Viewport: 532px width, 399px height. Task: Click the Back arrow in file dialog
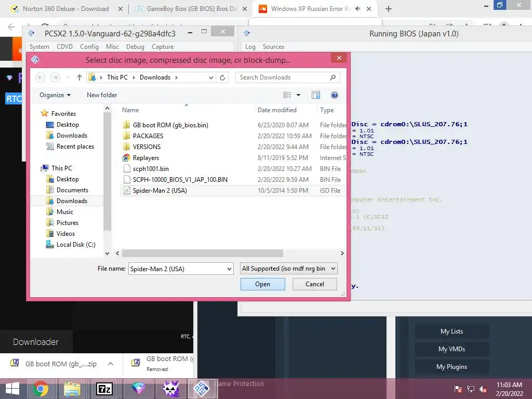coord(41,77)
